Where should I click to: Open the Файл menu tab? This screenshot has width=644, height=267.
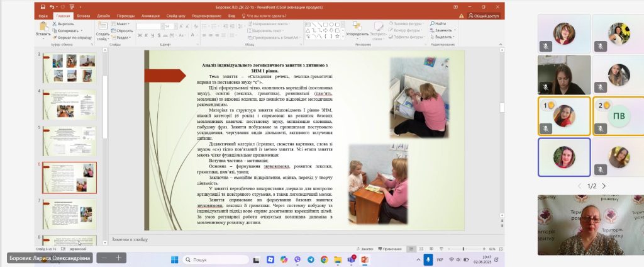tap(43, 16)
